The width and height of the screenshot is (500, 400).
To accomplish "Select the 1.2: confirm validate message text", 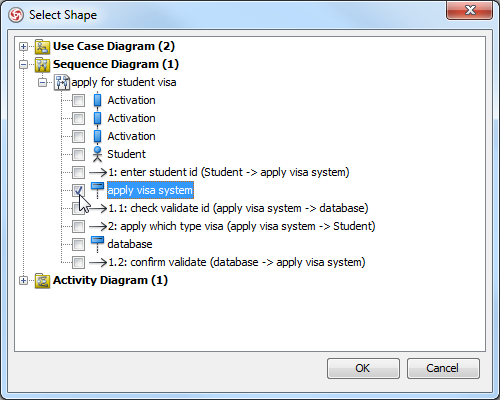I will (x=237, y=262).
